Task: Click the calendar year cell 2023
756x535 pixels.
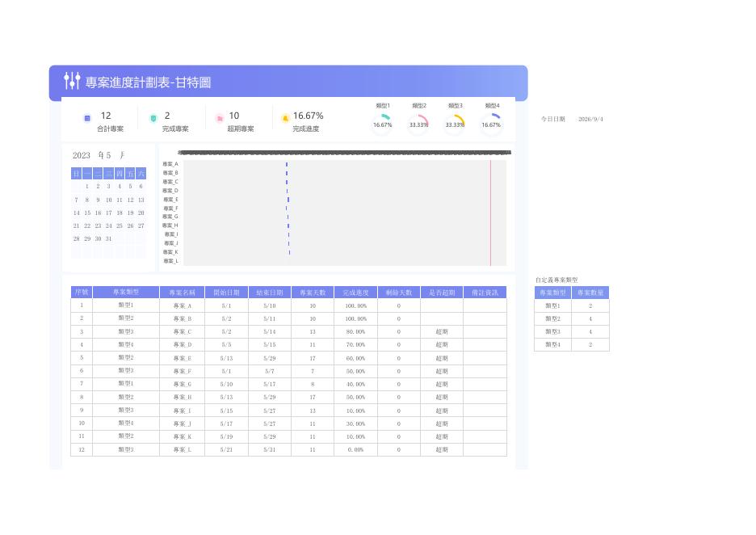Action: (x=82, y=155)
